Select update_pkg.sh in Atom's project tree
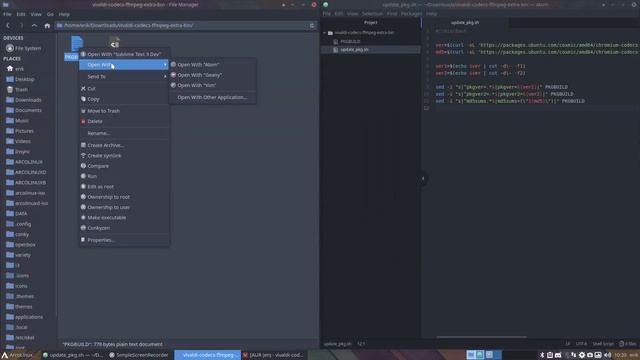This screenshot has height=360, width=640. coord(354,50)
